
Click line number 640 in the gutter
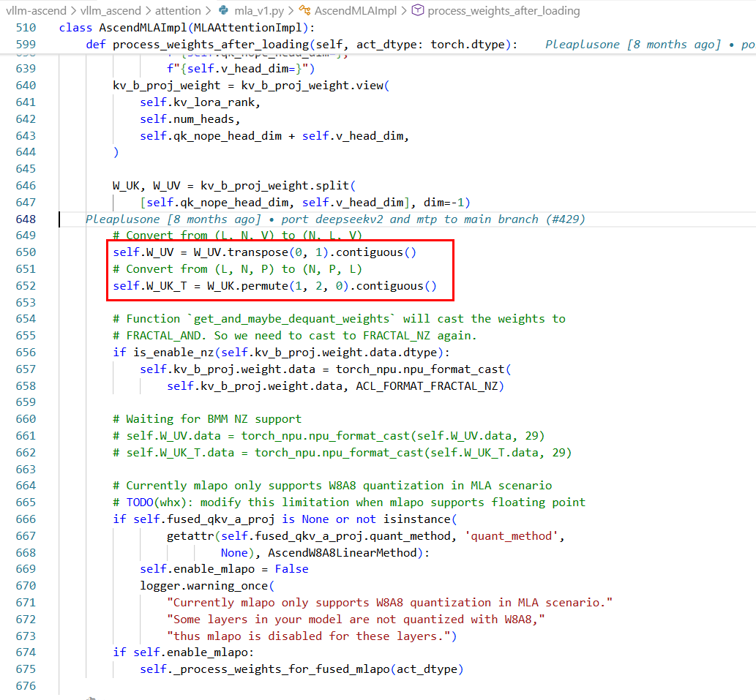pos(26,86)
